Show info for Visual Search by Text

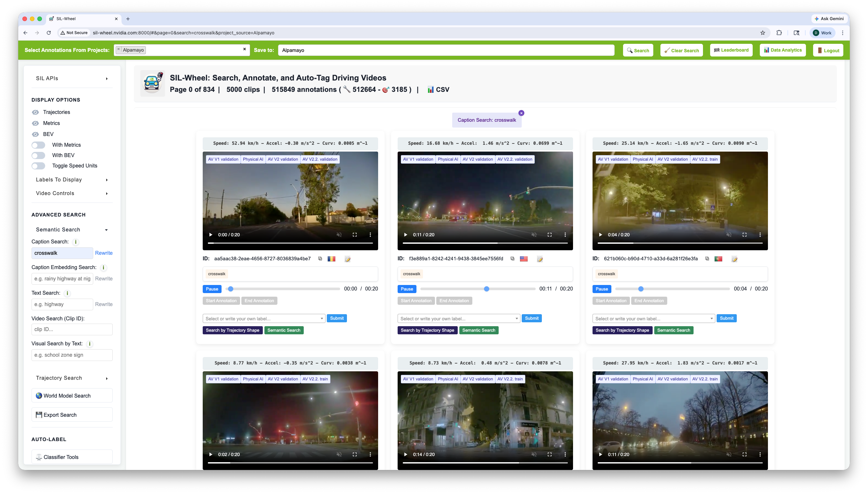[x=90, y=344]
